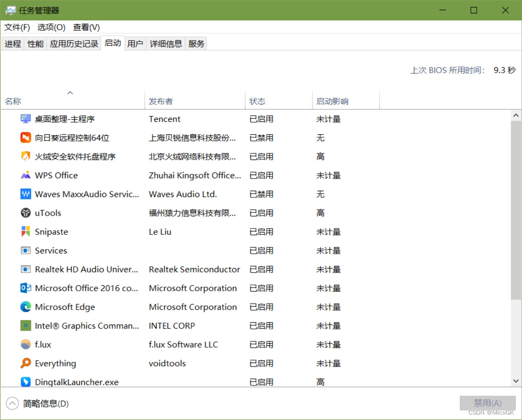Screen dimensions: 522x420
Task: Click the Realtek Semiconductor publisher cell
Action: click(x=194, y=269)
